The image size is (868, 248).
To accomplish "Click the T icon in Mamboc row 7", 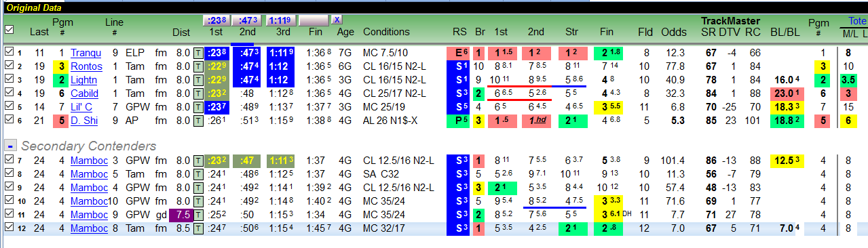I will tap(198, 161).
